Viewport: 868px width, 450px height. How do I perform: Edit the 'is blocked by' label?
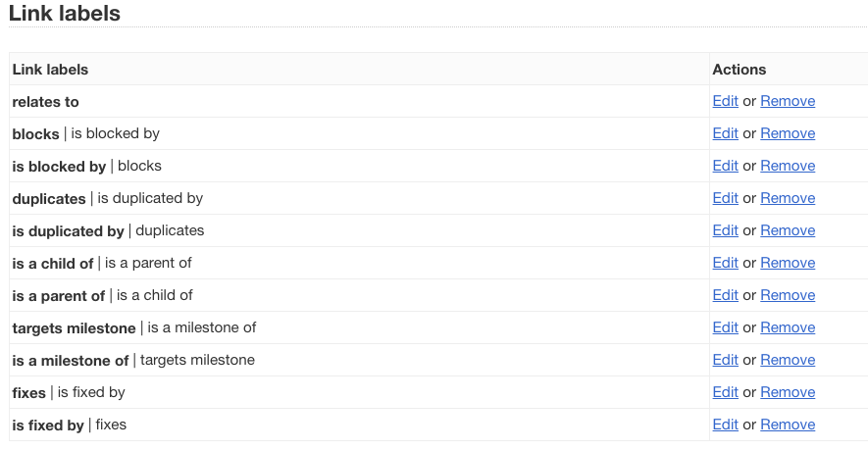(725, 166)
